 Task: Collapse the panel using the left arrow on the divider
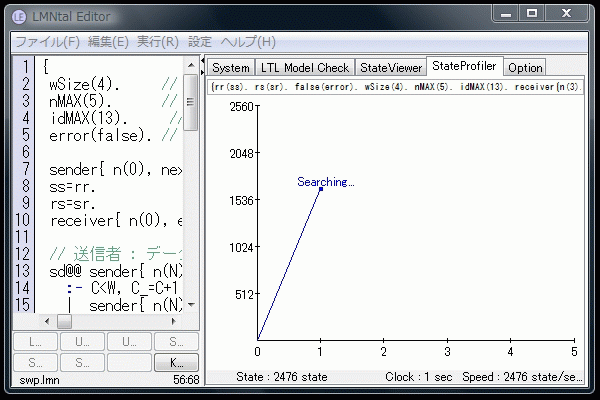pyautogui.click(x=203, y=62)
